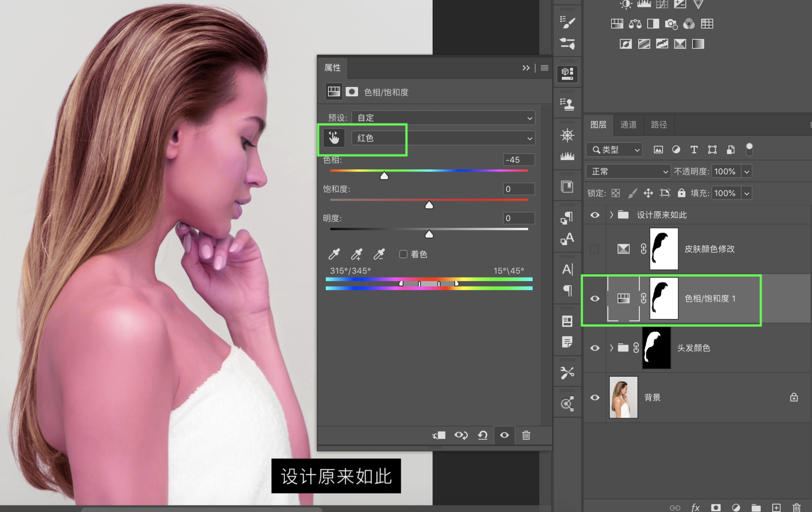Click the reset adjustment defaults icon
This screenshot has width=812, height=512.
tap(483, 435)
